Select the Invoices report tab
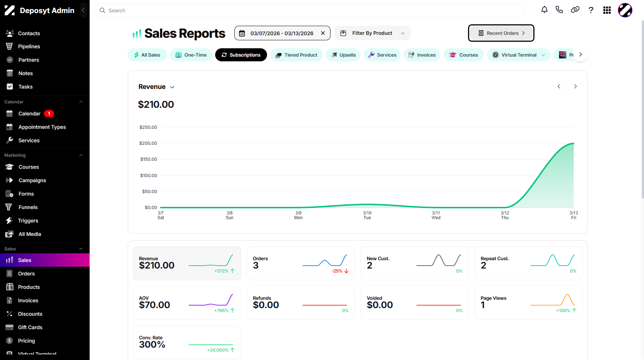The width and height of the screenshot is (644, 360). click(x=422, y=55)
